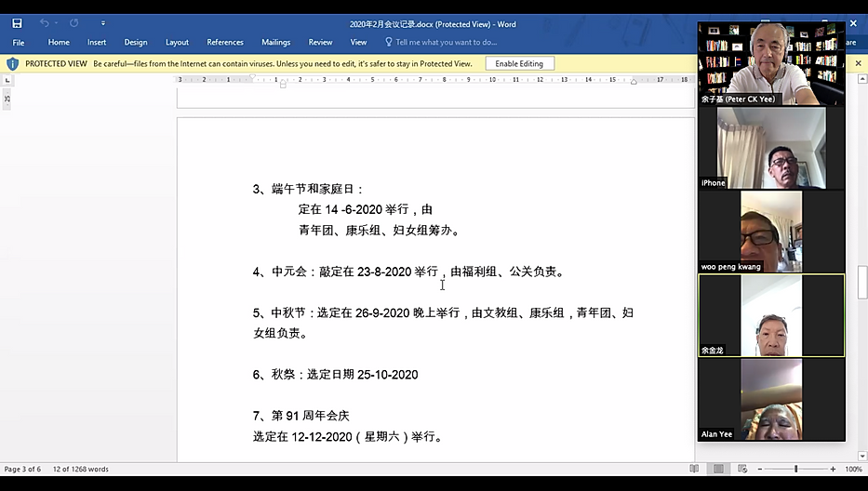Click the zoom in plus button

tap(833, 469)
